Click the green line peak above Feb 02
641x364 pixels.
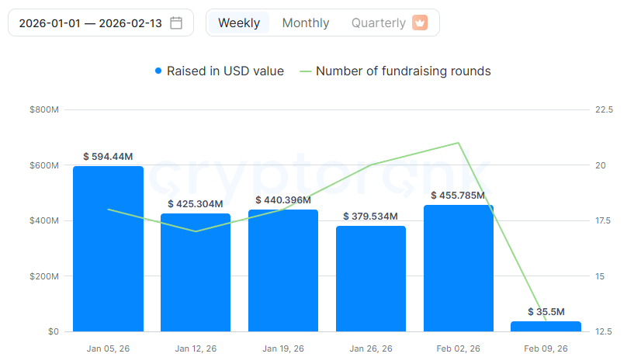[x=459, y=143]
